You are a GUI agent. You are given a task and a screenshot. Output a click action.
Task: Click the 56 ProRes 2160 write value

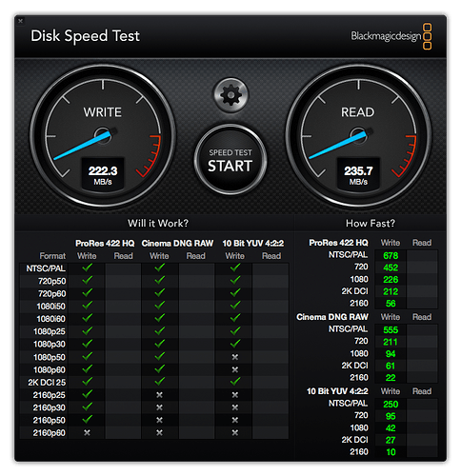[391, 304]
